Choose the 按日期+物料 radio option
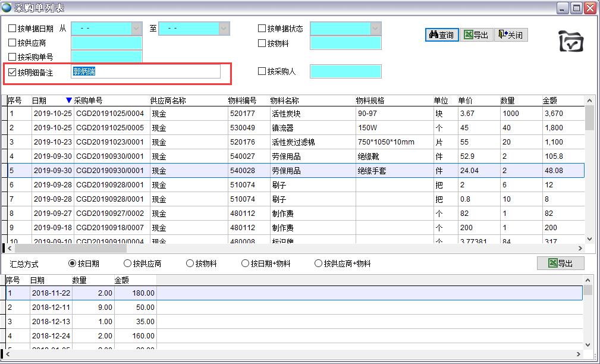 [x=245, y=263]
